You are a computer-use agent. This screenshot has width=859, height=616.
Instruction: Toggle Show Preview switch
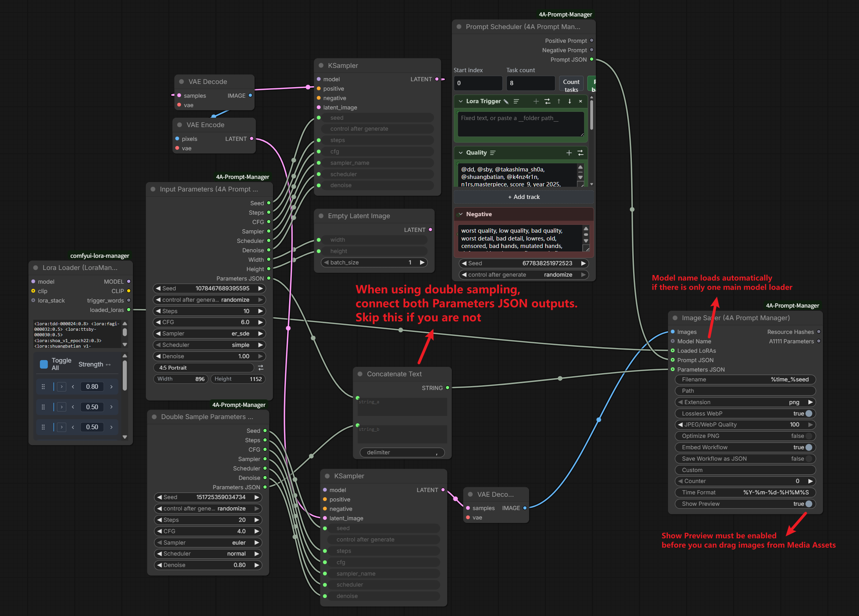click(809, 504)
